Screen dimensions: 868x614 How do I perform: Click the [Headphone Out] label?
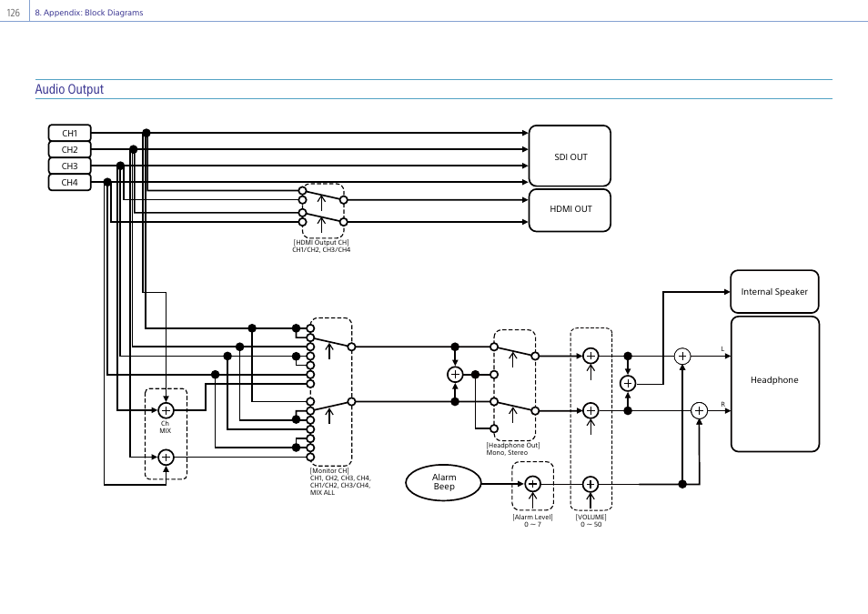[512, 445]
